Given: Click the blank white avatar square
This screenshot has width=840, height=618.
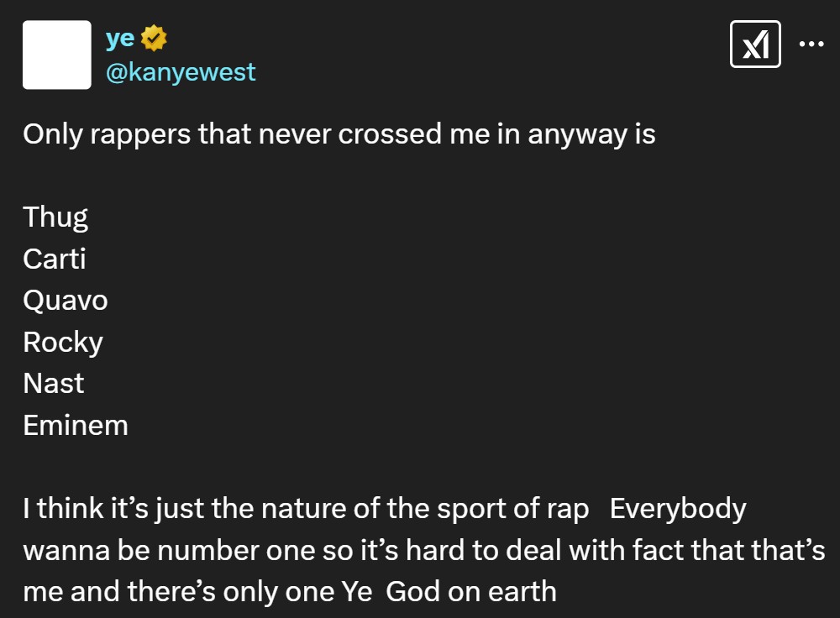Looking at the screenshot, I should pos(56,54).
